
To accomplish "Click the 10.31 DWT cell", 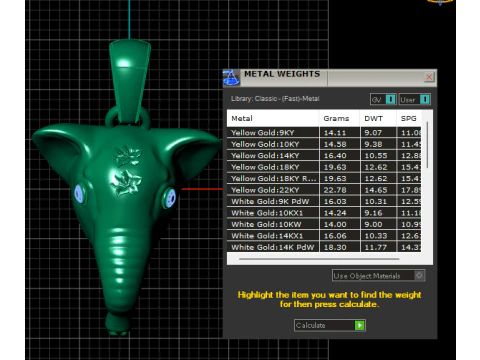I will 378,201.
